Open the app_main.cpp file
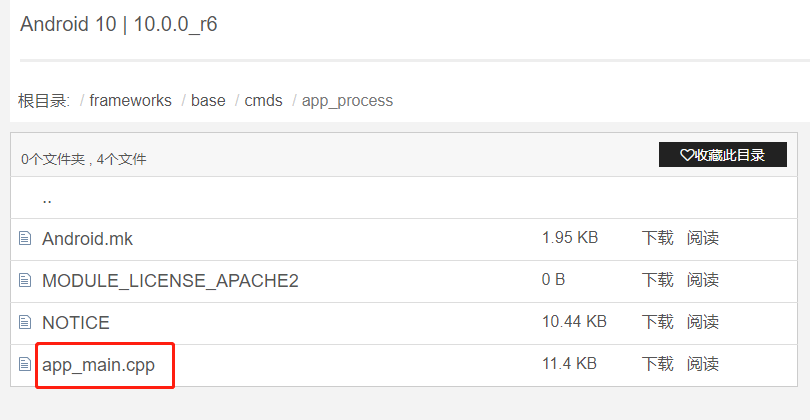810x420 pixels. click(x=98, y=365)
